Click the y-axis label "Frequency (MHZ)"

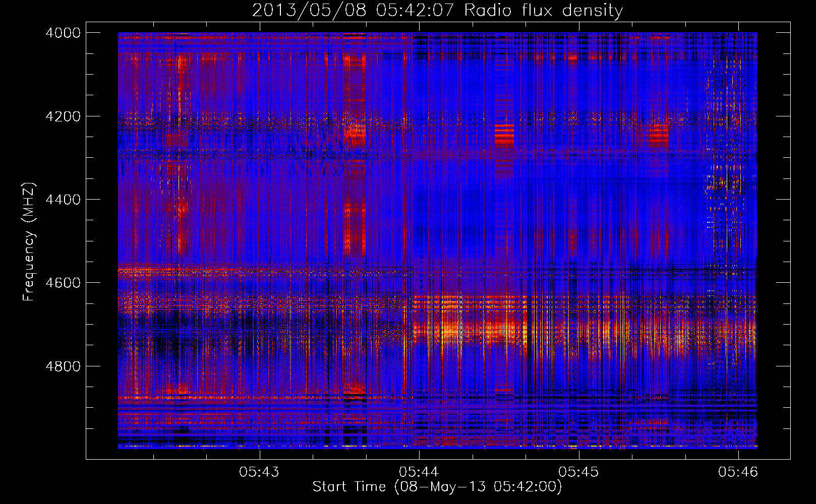tap(29, 242)
